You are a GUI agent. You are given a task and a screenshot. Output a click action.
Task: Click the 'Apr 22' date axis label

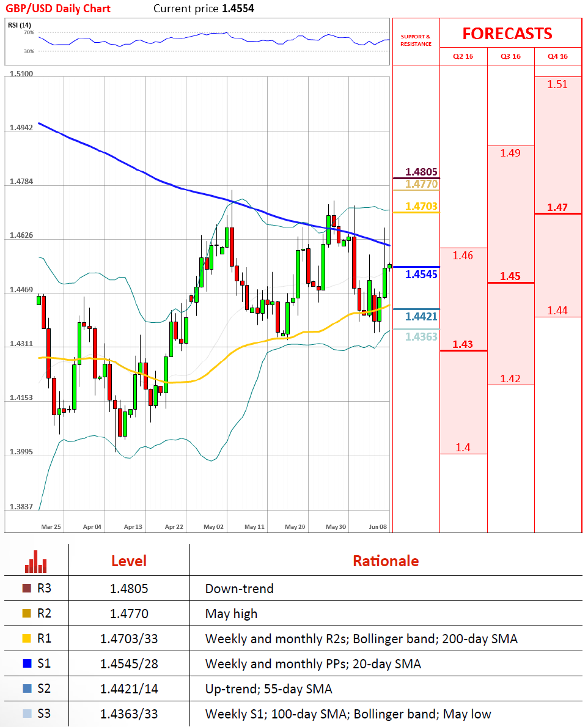(174, 526)
